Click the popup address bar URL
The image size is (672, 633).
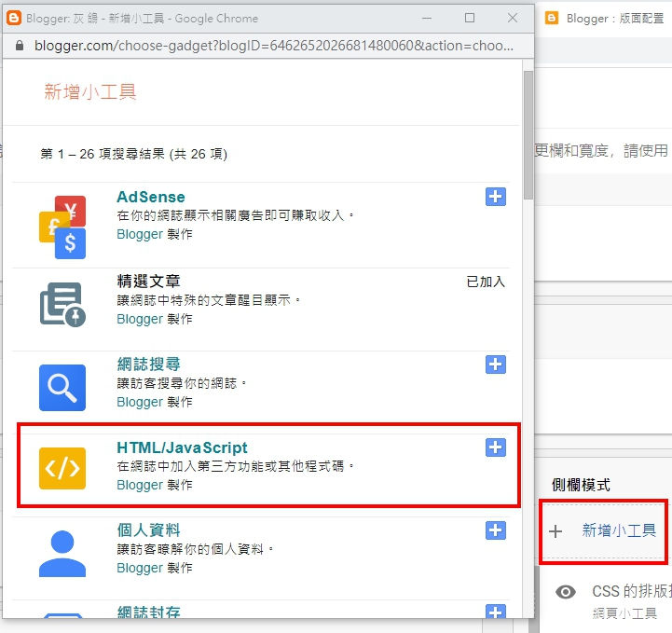tap(273, 46)
